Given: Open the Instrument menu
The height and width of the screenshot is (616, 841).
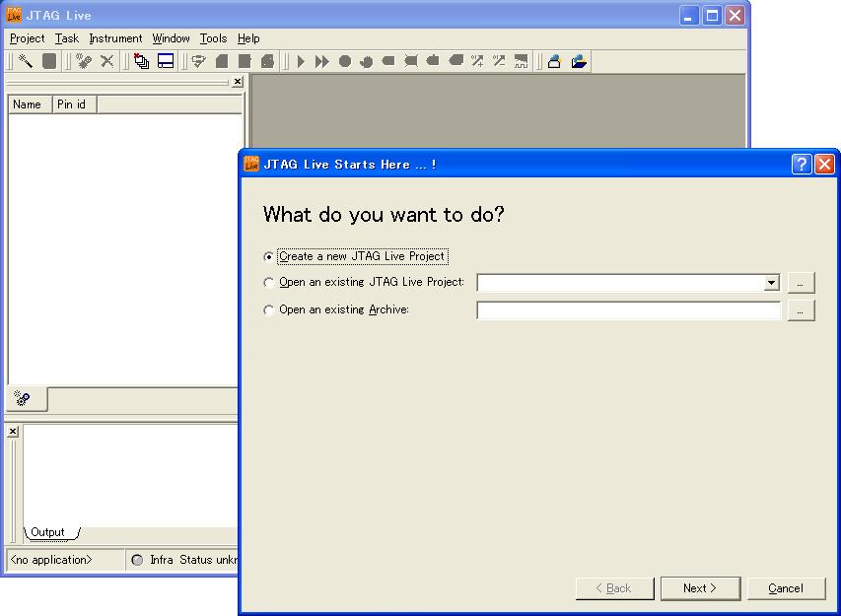Looking at the screenshot, I should pos(116,38).
